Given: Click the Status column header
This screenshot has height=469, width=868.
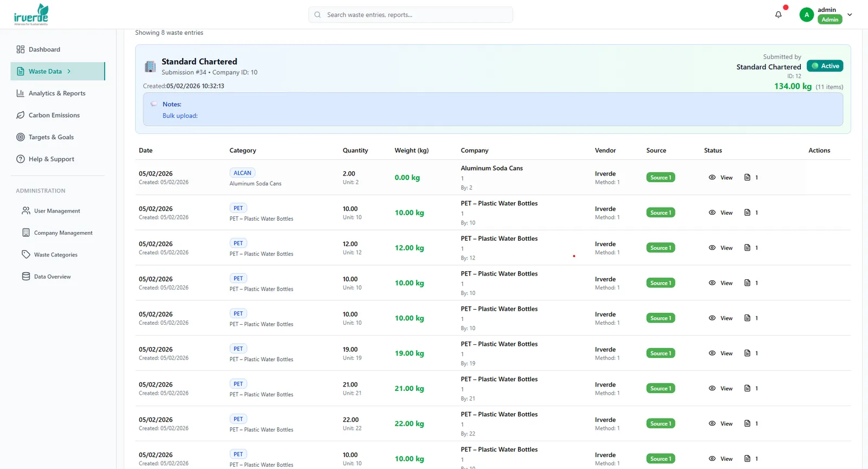Looking at the screenshot, I should tap(713, 150).
